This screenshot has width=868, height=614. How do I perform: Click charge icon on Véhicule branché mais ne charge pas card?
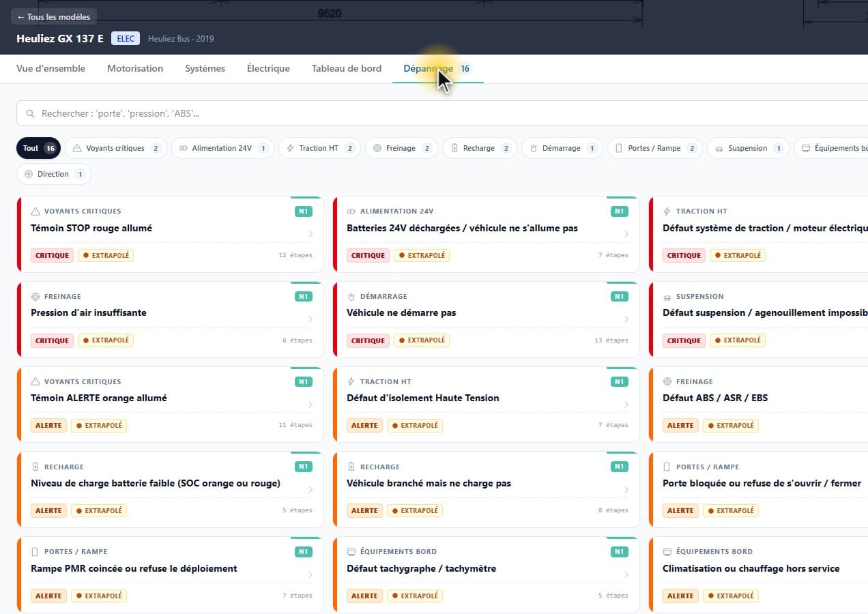pos(351,467)
